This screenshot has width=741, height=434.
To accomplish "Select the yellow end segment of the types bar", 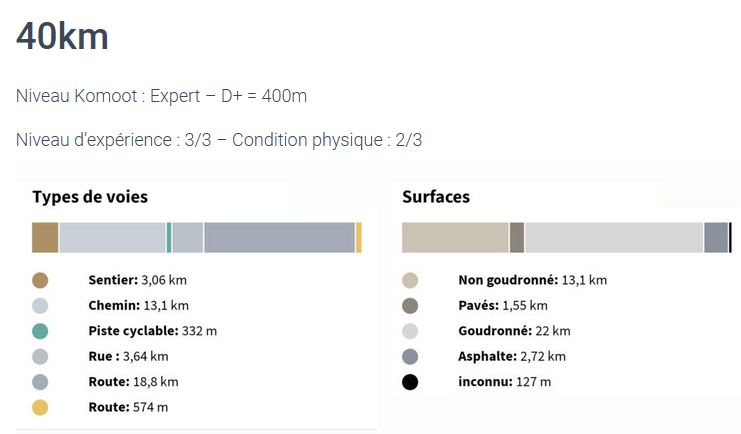I will point(359,237).
